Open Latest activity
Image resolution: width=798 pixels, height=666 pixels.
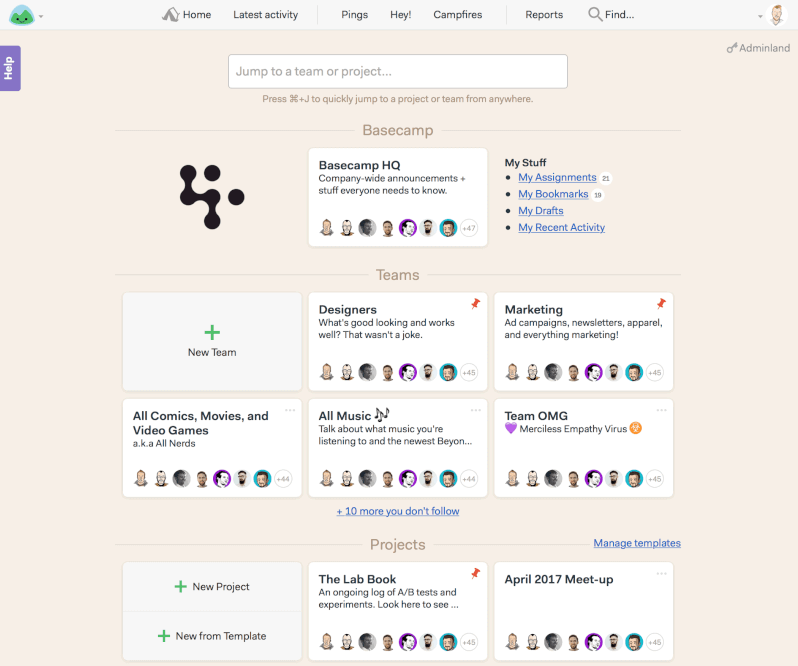point(265,15)
